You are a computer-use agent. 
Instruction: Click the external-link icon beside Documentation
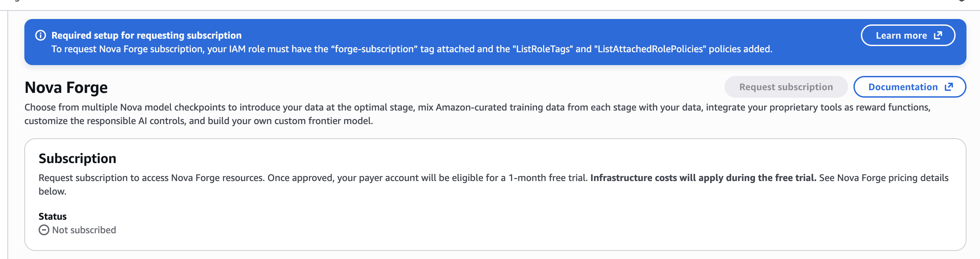tap(949, 87)
